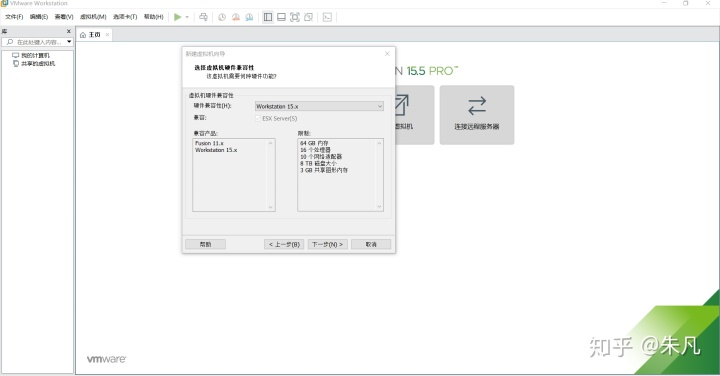
Task: Click 16 个处理器 in limitations list
Action: tap(315, 150)
